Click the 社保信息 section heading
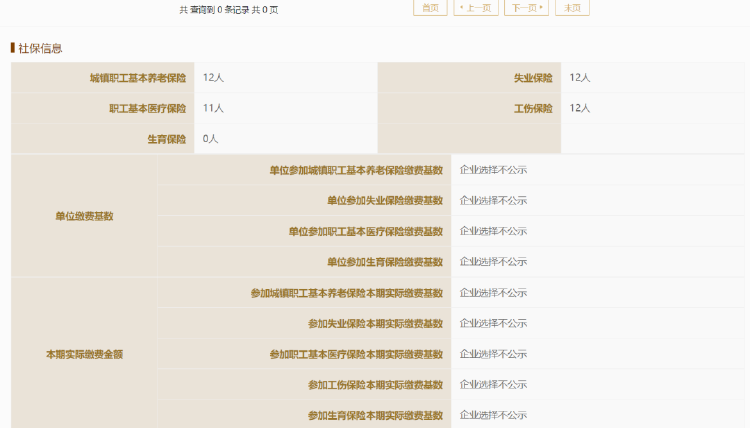750x428 pixels. click(40, 48)
